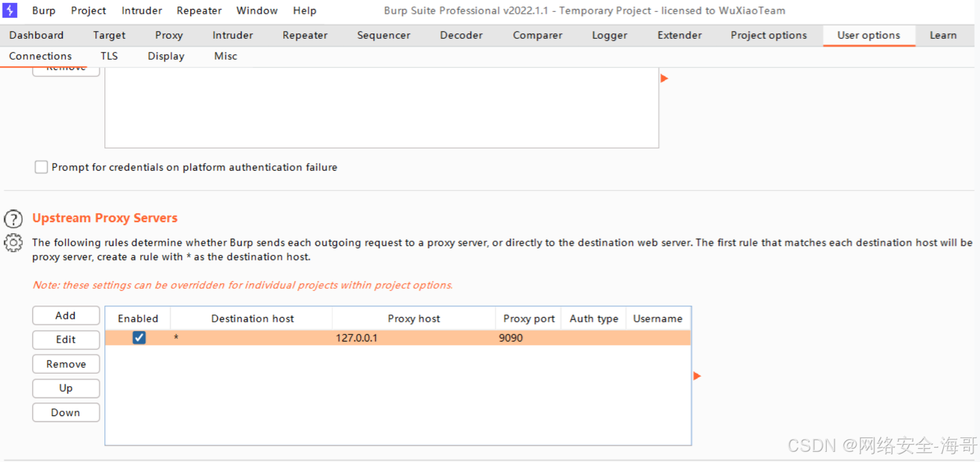Image resolution: width=980 pixels, height=462 pixels.
Task: Switch to the Dashboard tab
Action: click(36, 35)
